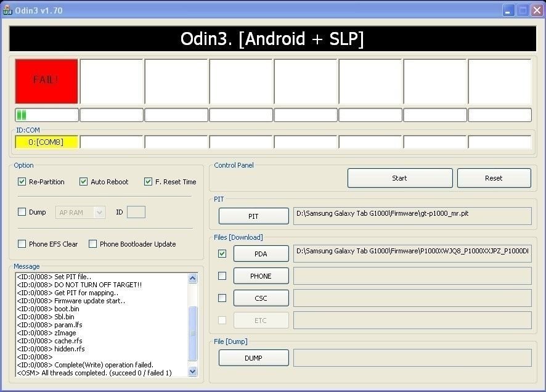Screen dimensions: 546x392
Task: Click the PIT file button
Action: 253,216
